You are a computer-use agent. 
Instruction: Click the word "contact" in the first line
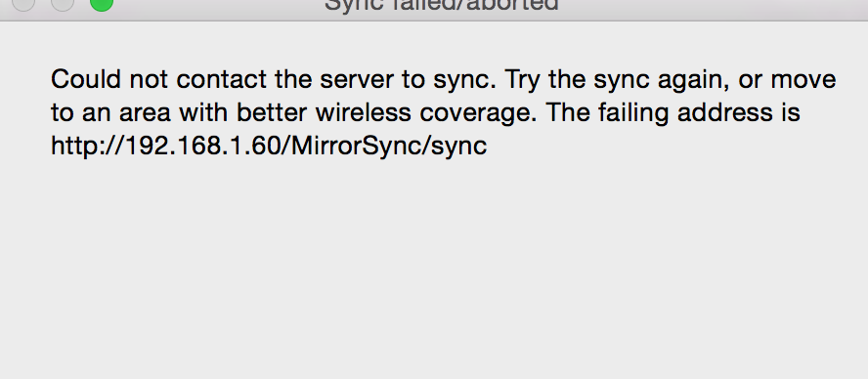[x=222, y=80]
